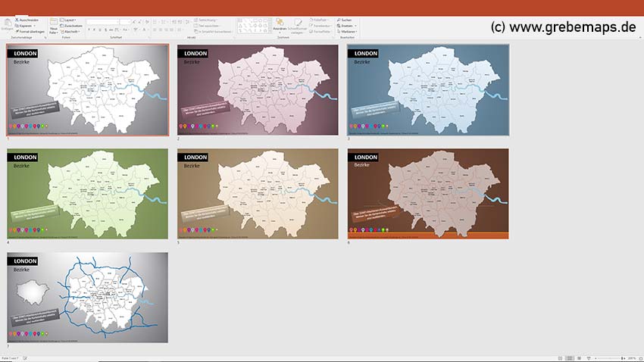The width and height of the screenshot is (644, 362).
Task: Open the Layout dropdown
Action: coord(69,20)
